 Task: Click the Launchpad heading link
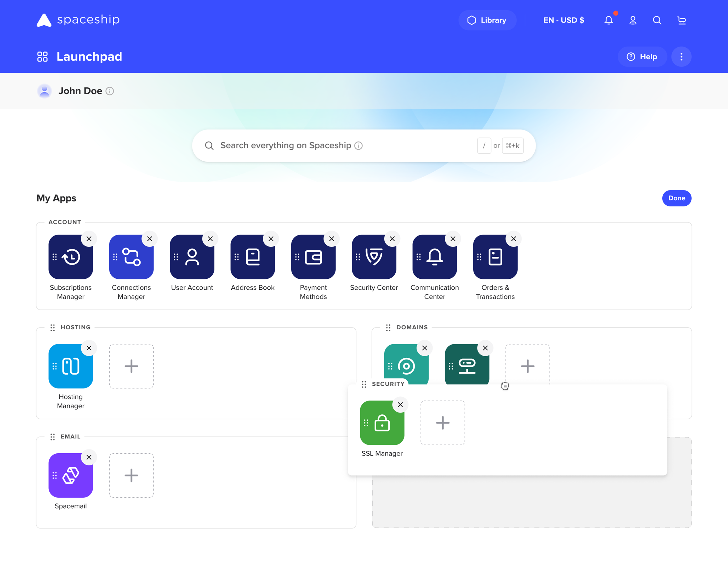[89, 57]
